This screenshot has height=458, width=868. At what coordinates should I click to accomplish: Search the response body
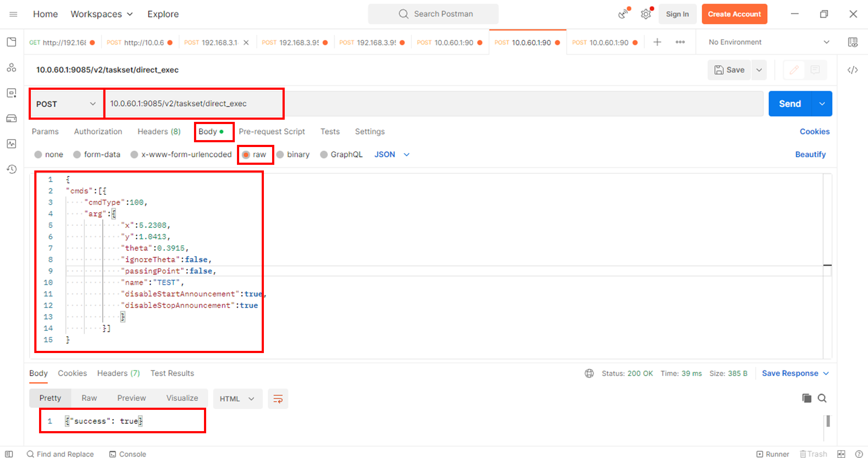click(x=822, y=398)
